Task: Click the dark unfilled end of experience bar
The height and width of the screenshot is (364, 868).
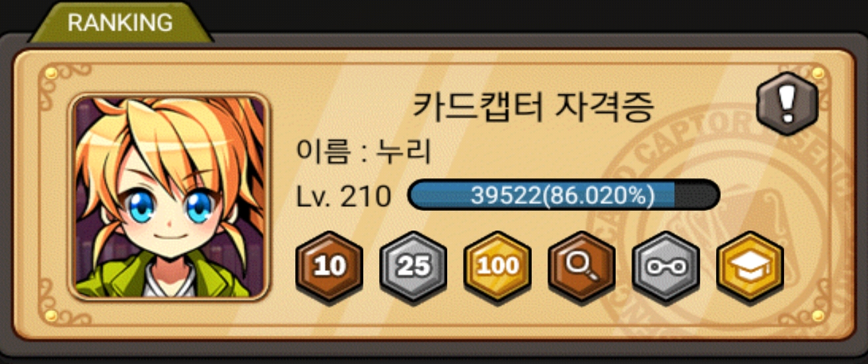Action: click(696, 196)
